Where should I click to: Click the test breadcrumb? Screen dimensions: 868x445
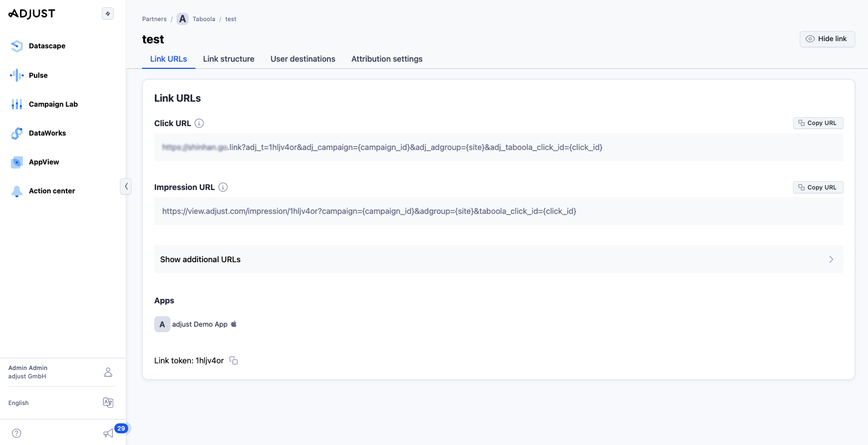(x=231, y=19)
